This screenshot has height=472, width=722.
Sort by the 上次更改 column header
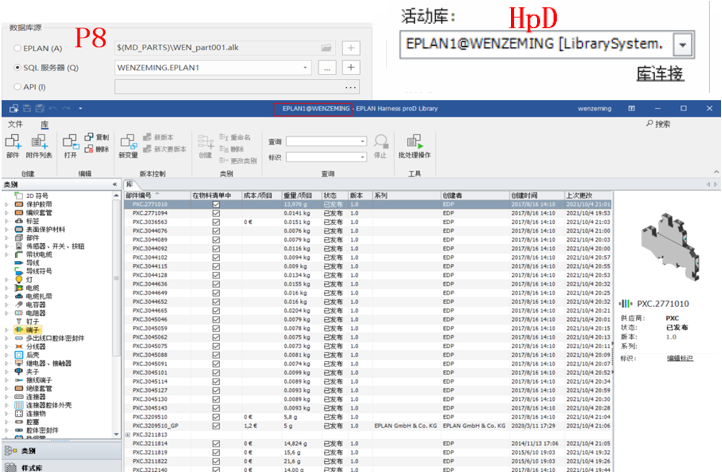point(588,196)
